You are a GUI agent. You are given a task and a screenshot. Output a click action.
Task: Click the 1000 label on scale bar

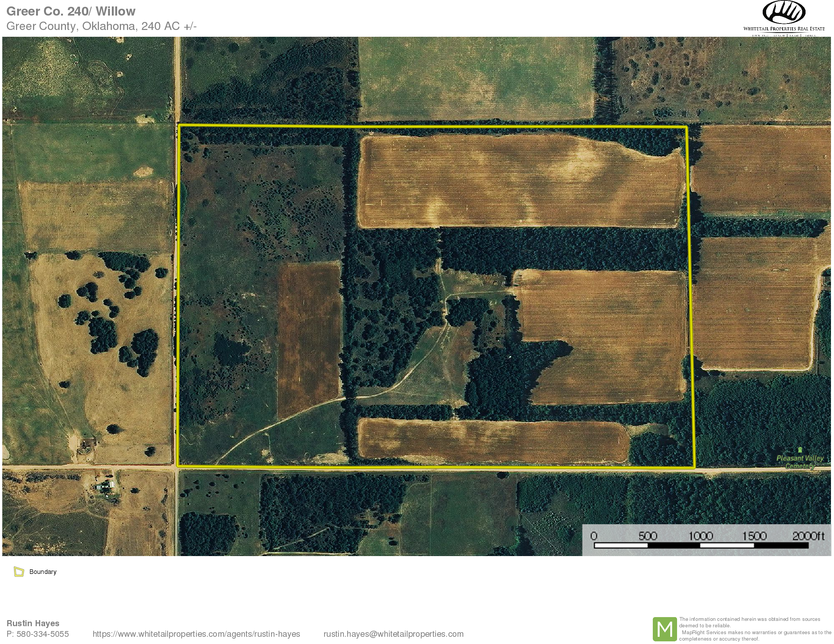pos(701,536)
